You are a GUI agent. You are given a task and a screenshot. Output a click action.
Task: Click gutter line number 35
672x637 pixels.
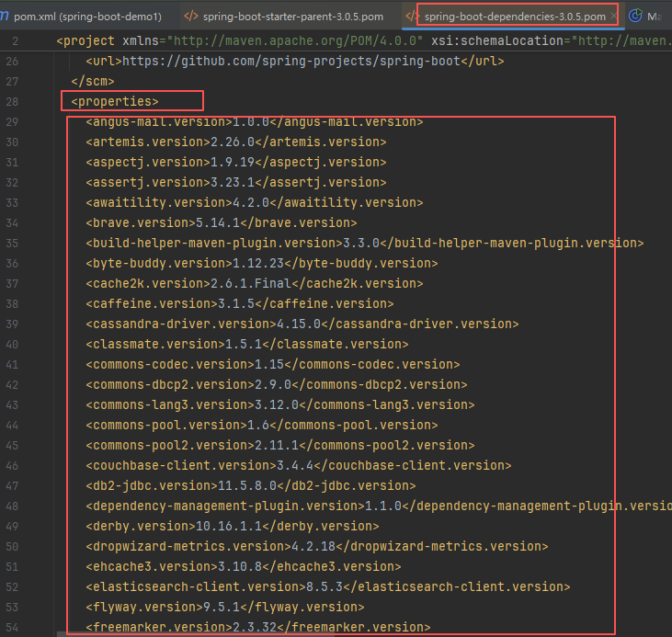[x=12, y=243]
